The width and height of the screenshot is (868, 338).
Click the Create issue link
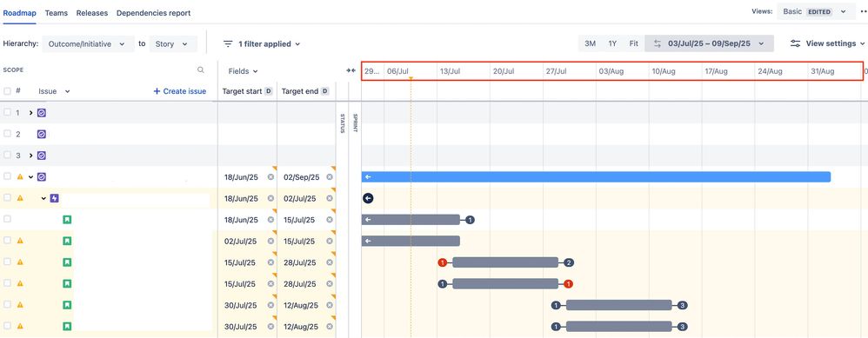click(x=180, y=91)
